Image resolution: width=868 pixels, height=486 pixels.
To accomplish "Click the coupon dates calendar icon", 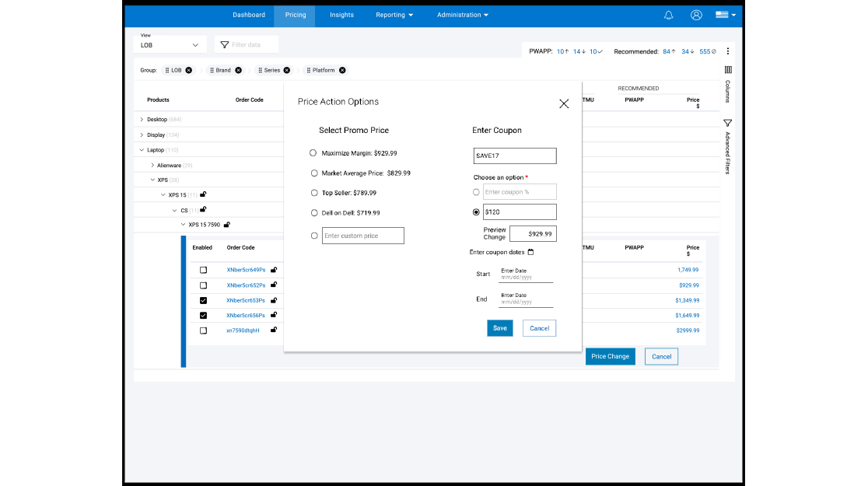I will (x=530, y=252).
